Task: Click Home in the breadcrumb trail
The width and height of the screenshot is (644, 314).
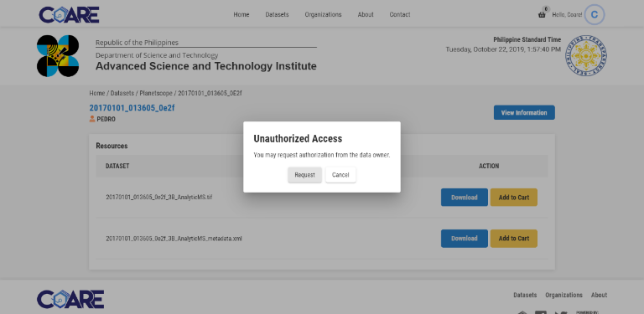Action: (x=97, y=93)
